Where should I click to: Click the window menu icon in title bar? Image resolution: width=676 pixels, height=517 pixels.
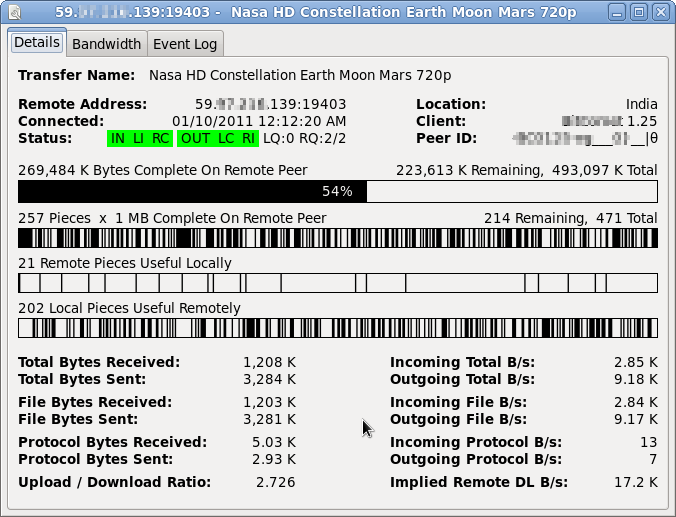click(x=14, y=12)
